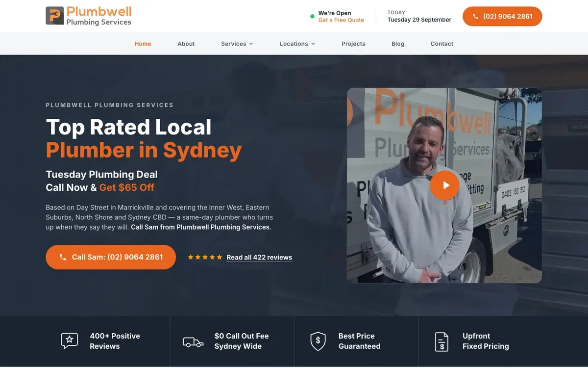Click the Top Rated Local heading

point(128,127)
